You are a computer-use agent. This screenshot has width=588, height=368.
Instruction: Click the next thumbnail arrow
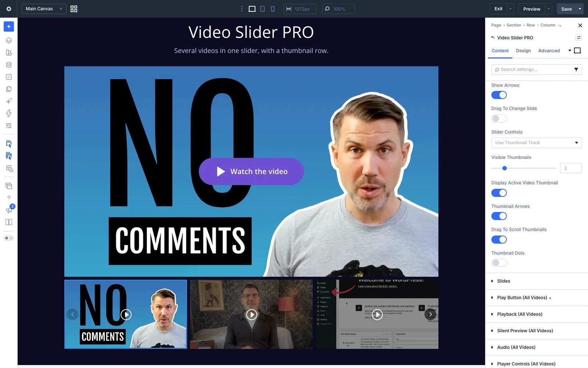[430, 314]
